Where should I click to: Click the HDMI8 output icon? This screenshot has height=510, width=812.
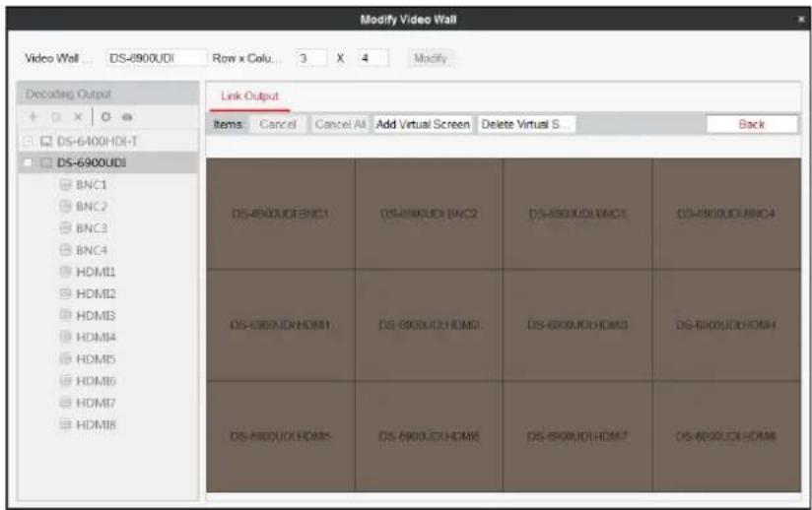pos(65,424)
